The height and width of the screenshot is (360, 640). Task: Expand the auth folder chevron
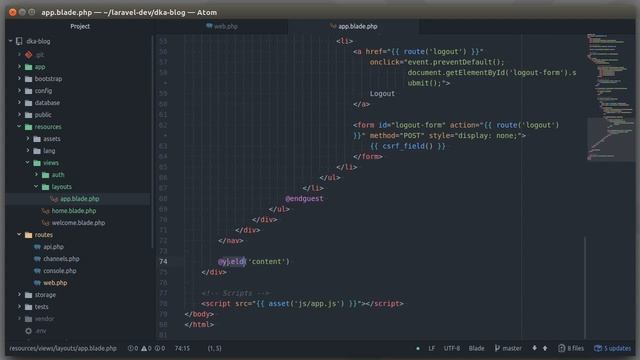[36, 175]
